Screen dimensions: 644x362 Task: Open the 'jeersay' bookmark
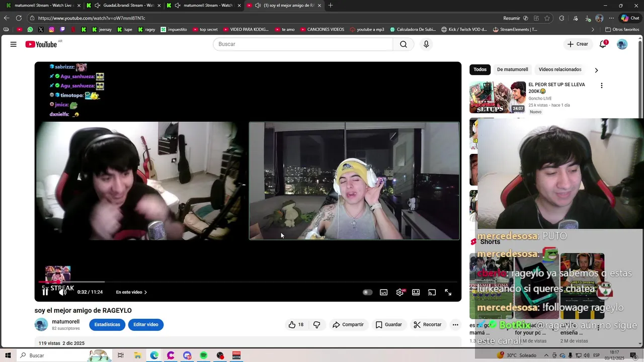102,30
